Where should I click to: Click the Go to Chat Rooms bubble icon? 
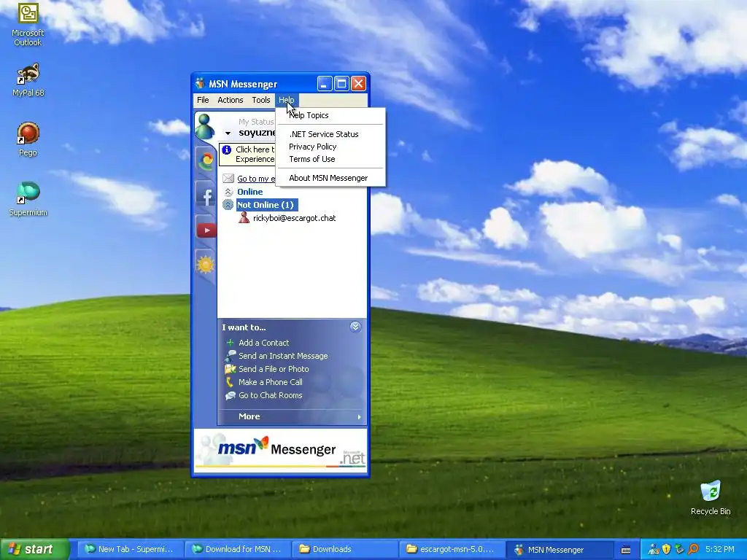(230, 395)
